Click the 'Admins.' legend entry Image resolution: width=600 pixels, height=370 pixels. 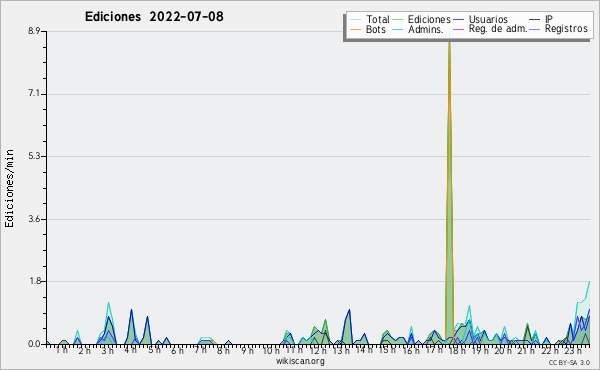coord(426,29)
